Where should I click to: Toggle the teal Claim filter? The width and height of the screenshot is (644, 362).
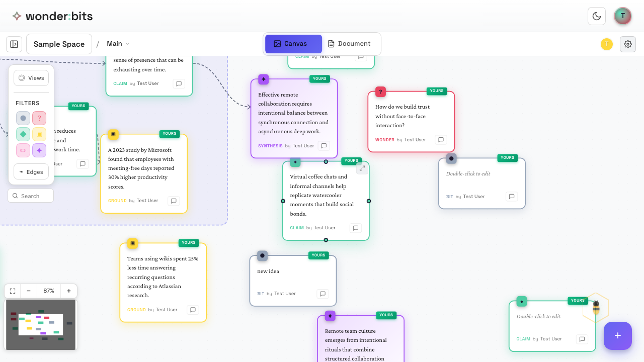click(23, 134)
